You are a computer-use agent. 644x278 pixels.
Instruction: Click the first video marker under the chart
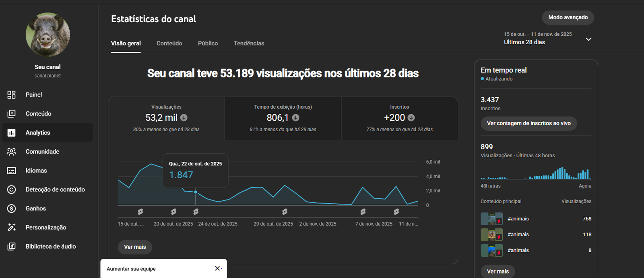tap(140, 212)
